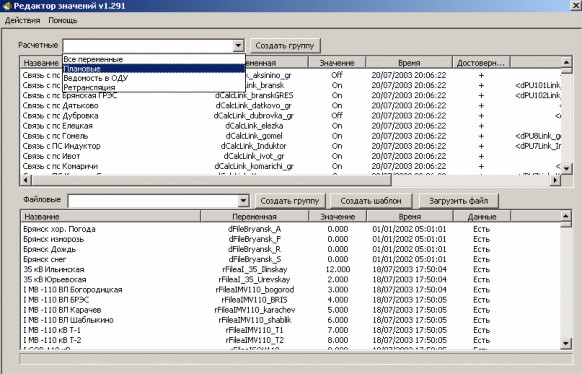
Task: Click the upper table horizontal scrollbar thumb
Action: click(x=212, y=180)
